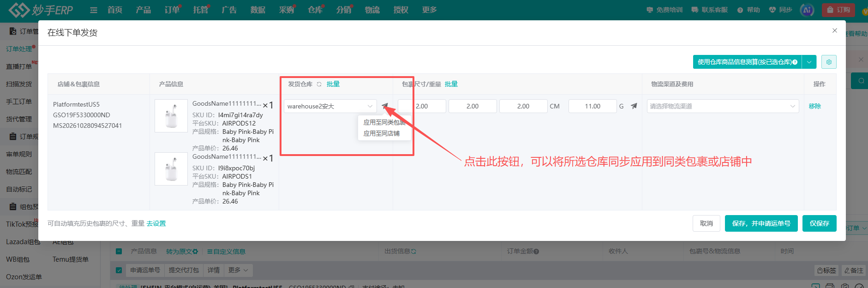Open the 数据 top menu
This screenshot has height=288, width=868.
click(x=258, y=10)
